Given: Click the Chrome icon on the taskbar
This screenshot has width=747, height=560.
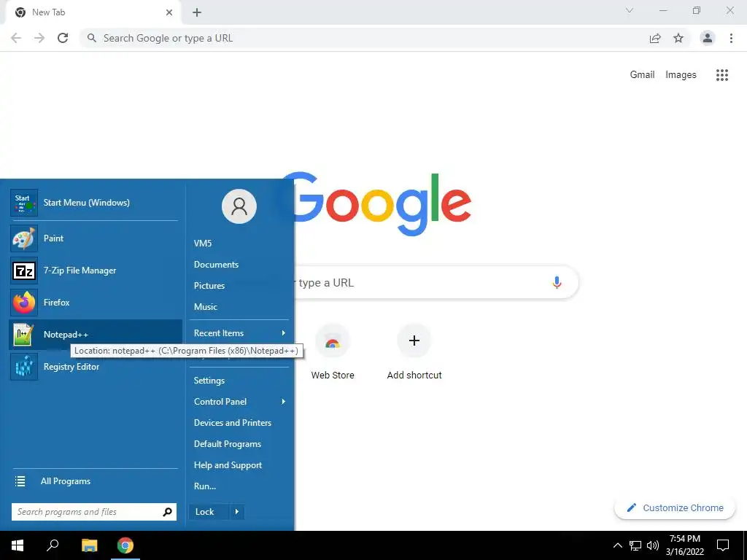Looking at the screenshot, I should (x=125, y=545).
